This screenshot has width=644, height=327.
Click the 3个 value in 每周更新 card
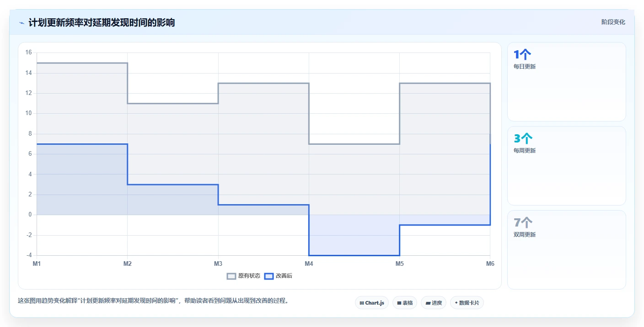pos(523,139)
